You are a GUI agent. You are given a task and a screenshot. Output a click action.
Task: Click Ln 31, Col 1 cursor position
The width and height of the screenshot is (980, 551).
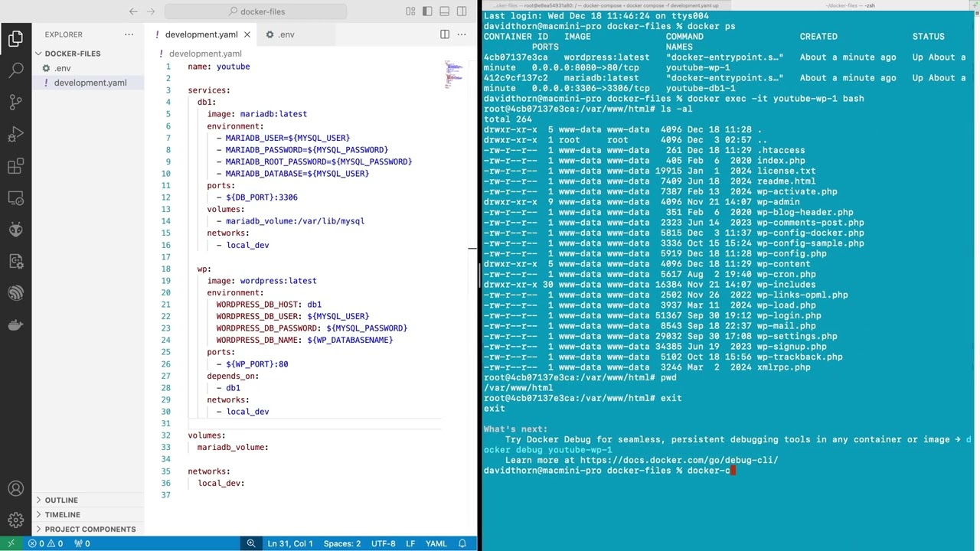(290, 543)
